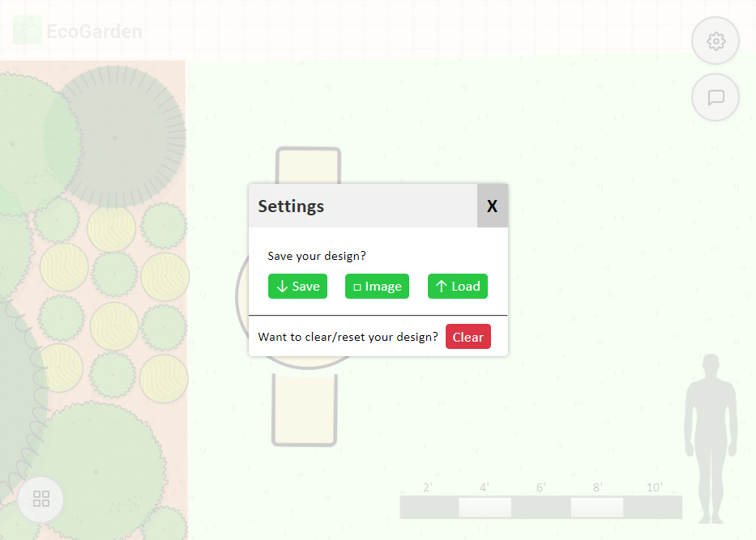Select the human silhouette scale figure
This screenshot has width=756, height=540.
tap(711, 437)
